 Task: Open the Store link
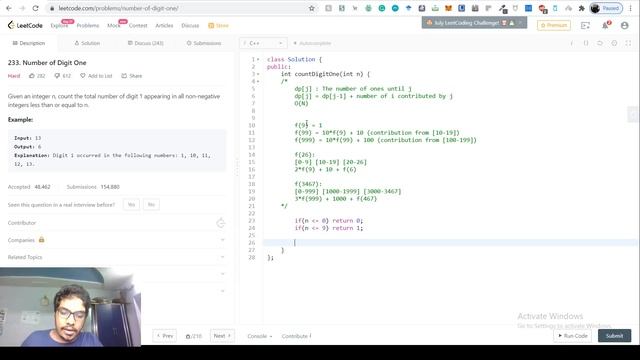(x=218, y=25)
